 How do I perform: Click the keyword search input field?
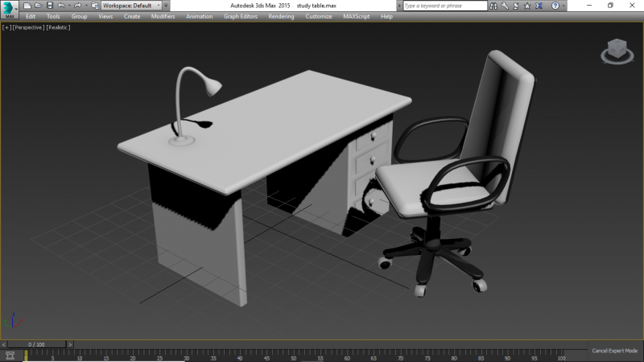[445, 6]
